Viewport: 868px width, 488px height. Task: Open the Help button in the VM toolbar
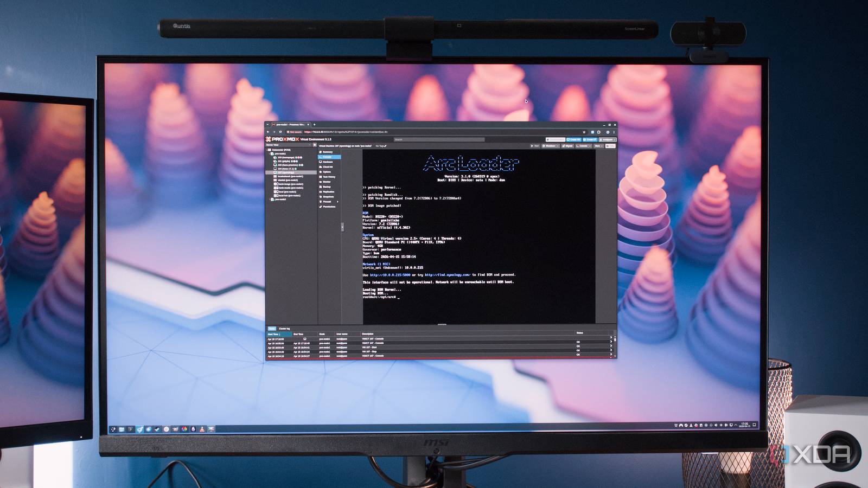click(x=610, y=146)
